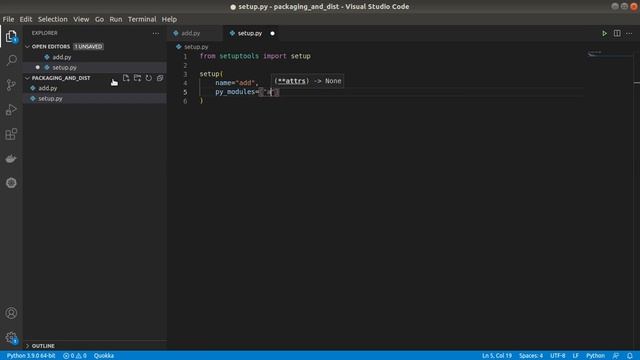
Task: Click Python 3.9.0 64-bit interpreter selector
Action: (31, 356)
